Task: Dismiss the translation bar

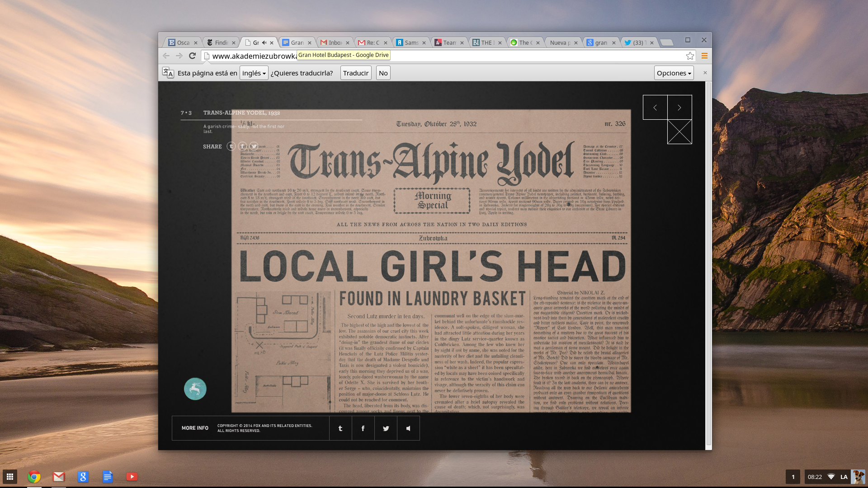Action: pyautogui.click(x=705, y=73)
